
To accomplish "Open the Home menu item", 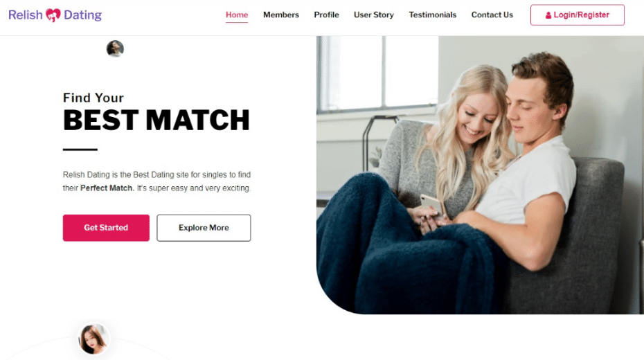I will (x=237, y=15).
